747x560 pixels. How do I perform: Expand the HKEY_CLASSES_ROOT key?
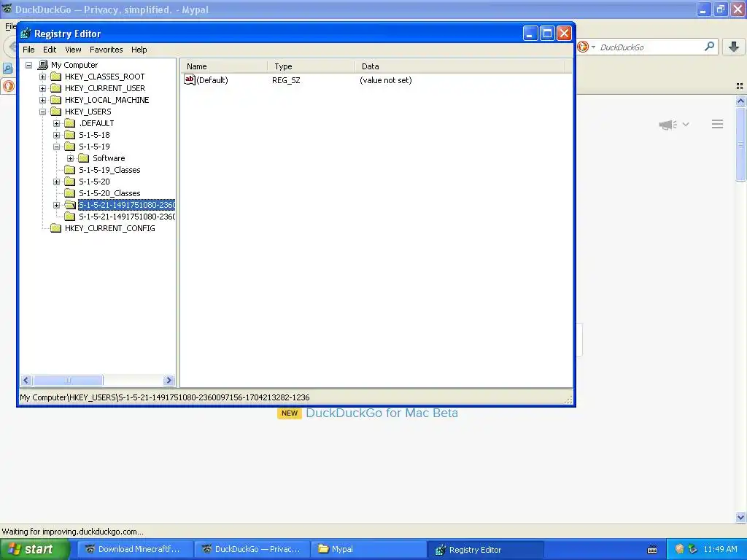(x=42, y=77)
